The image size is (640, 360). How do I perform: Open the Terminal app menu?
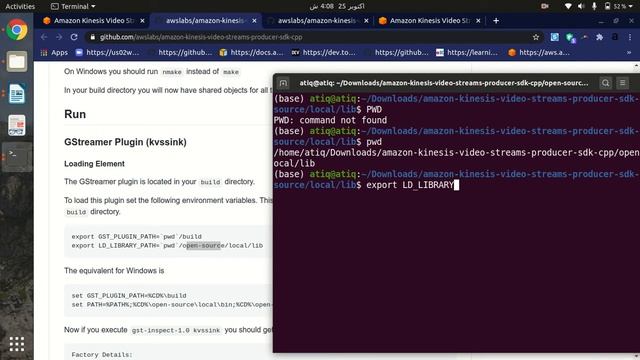[73, 7]
